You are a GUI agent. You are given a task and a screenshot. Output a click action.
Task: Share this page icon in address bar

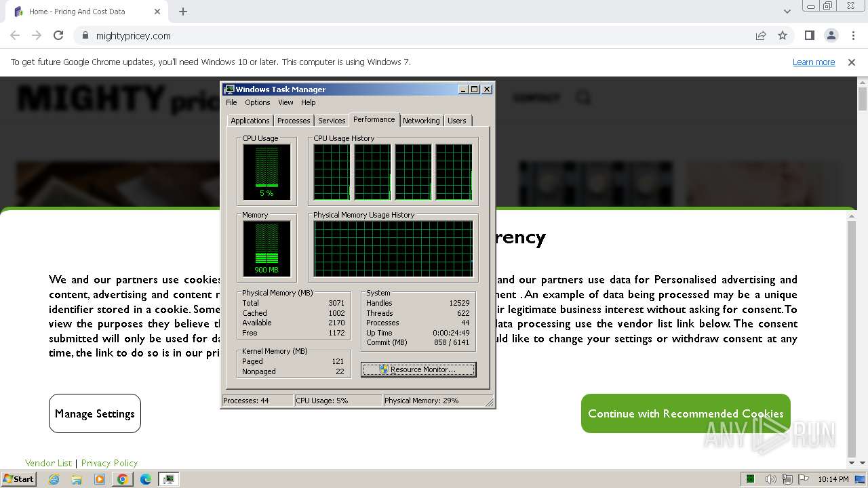(x=761, y=35)
